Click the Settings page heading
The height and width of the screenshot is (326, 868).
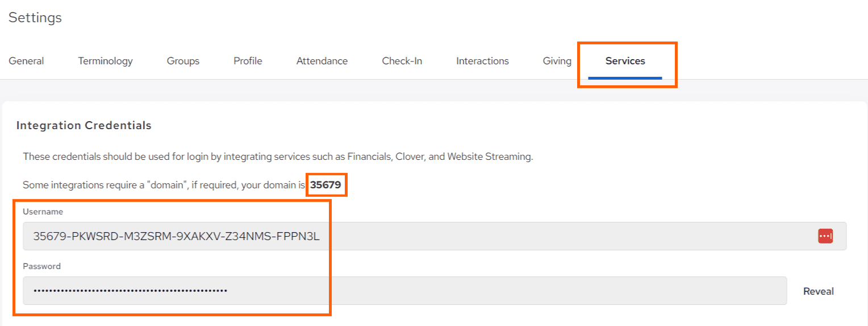point(35,18)
